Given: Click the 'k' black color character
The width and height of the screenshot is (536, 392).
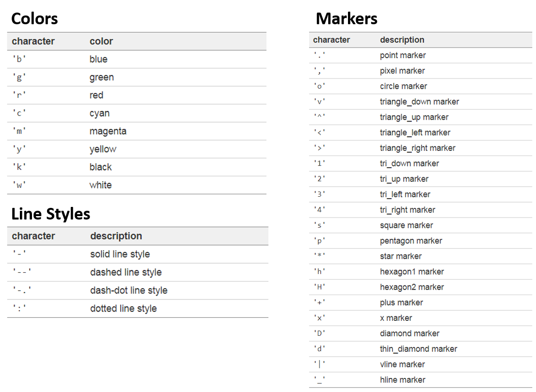Looking at the screenshot, I should click(19, 167).
